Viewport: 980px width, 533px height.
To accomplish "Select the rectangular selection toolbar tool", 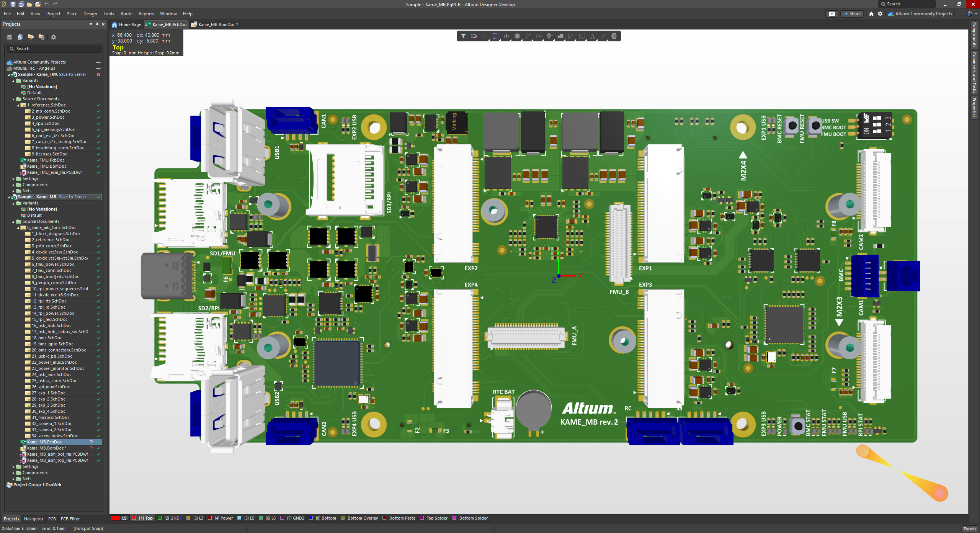I will [x=496, y=36].
